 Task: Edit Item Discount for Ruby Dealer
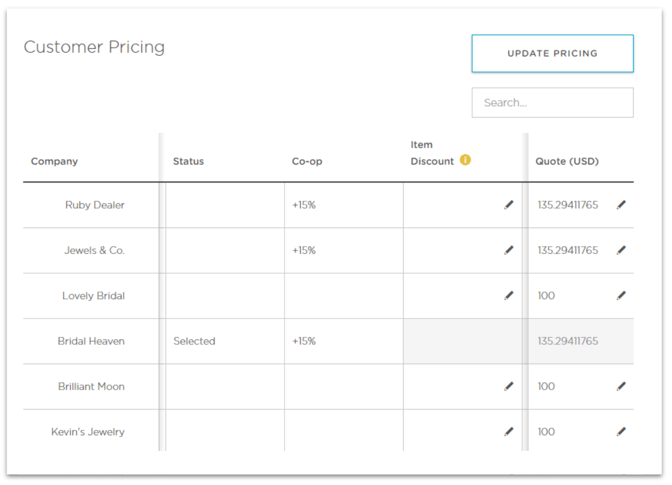point(508,205)
